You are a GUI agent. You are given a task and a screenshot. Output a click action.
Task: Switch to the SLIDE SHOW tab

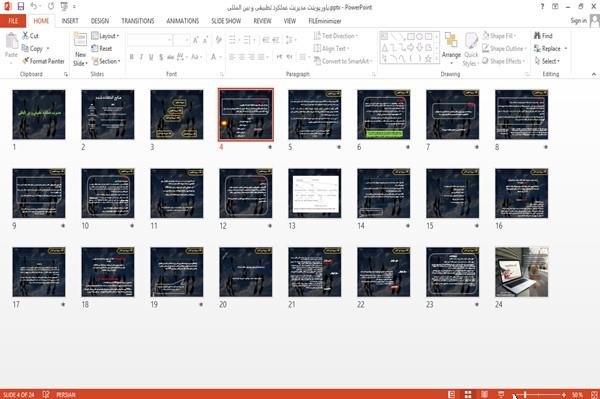click(226, 21)
